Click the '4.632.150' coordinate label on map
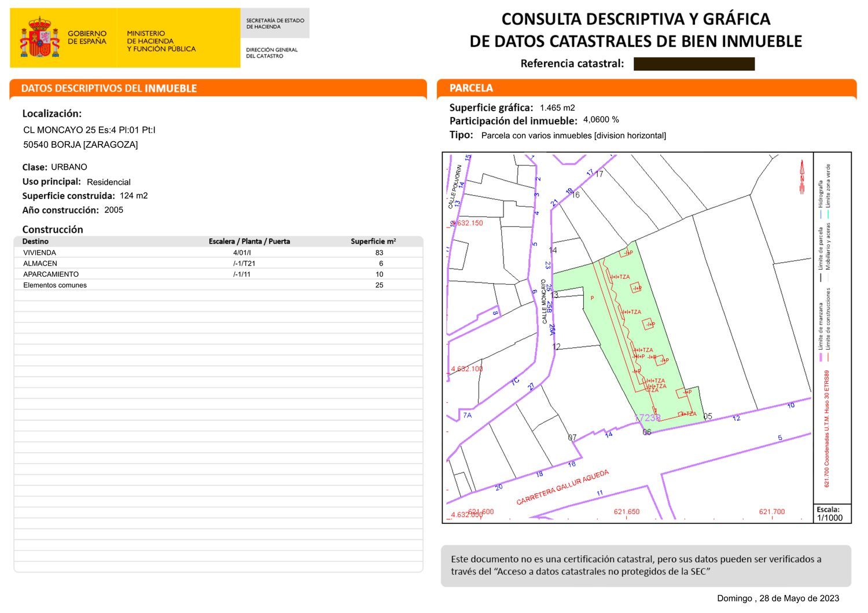This screenshot has width=868, height=613. point(467,223)
